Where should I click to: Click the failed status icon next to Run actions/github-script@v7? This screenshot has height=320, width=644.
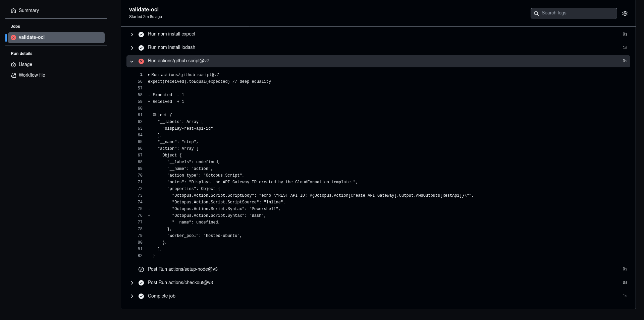pos(141,61)
